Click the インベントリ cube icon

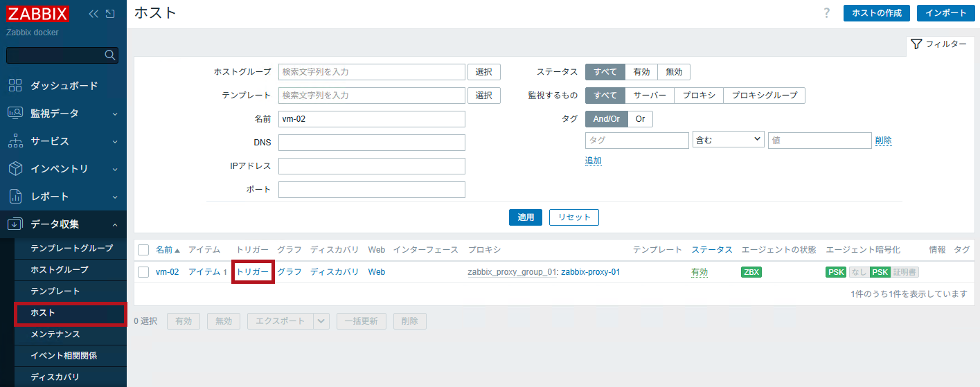pyautogui.click(x=15, y=169)
